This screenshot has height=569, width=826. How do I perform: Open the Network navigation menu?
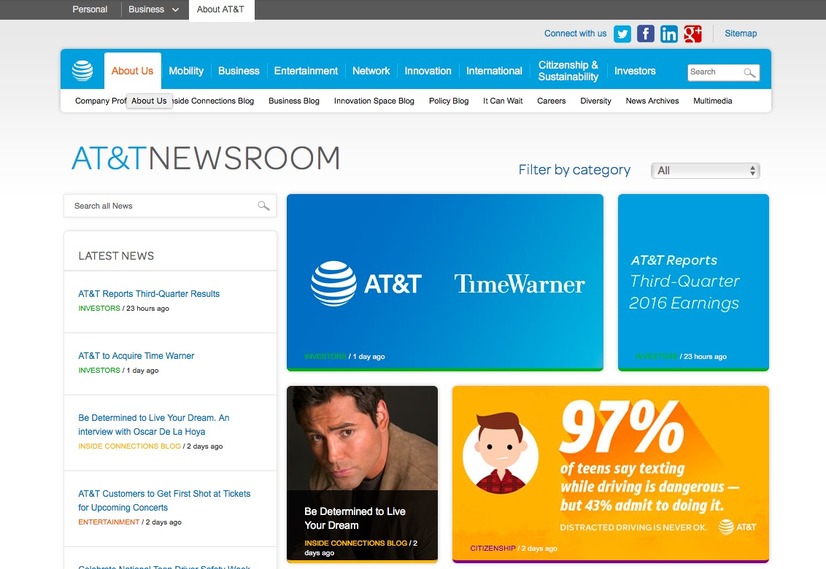coord(371,71)
